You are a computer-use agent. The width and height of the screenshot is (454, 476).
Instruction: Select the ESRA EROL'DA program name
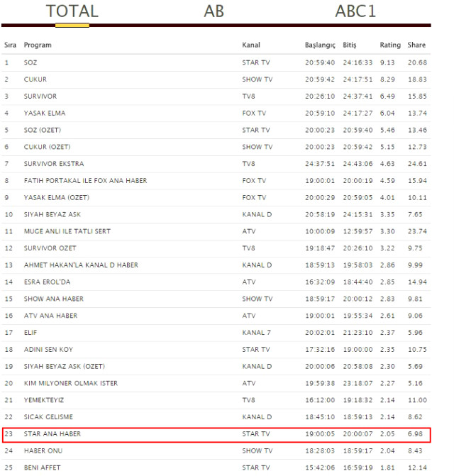coord(47,282)
